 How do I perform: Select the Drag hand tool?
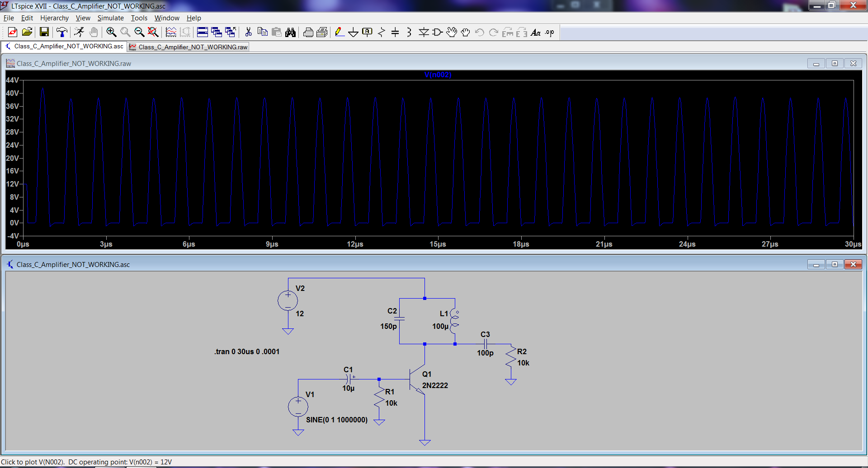pos(466,32)
